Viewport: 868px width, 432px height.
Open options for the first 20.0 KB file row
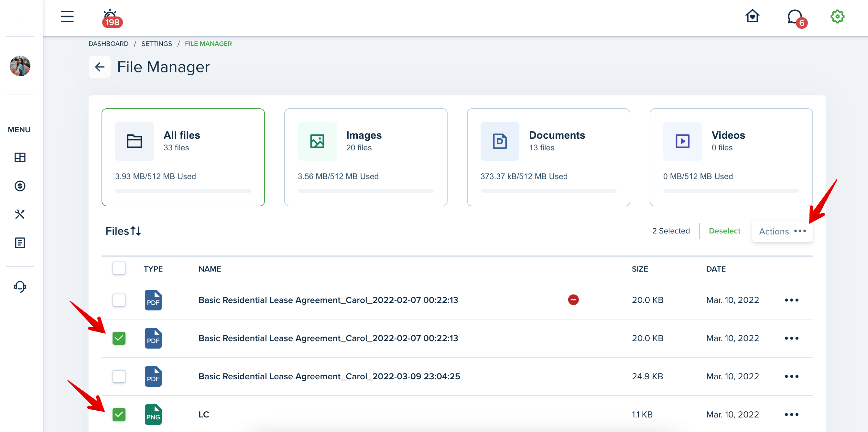(791, 300)
